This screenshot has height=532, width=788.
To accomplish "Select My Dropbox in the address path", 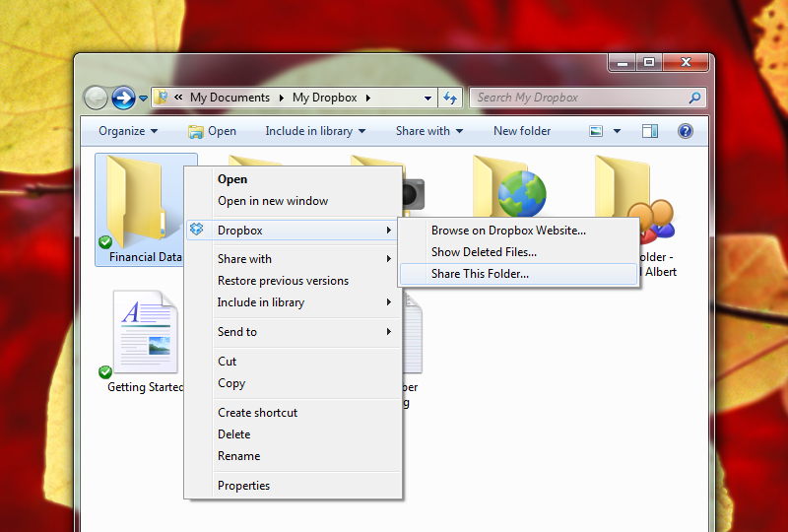I will (325, 98).
